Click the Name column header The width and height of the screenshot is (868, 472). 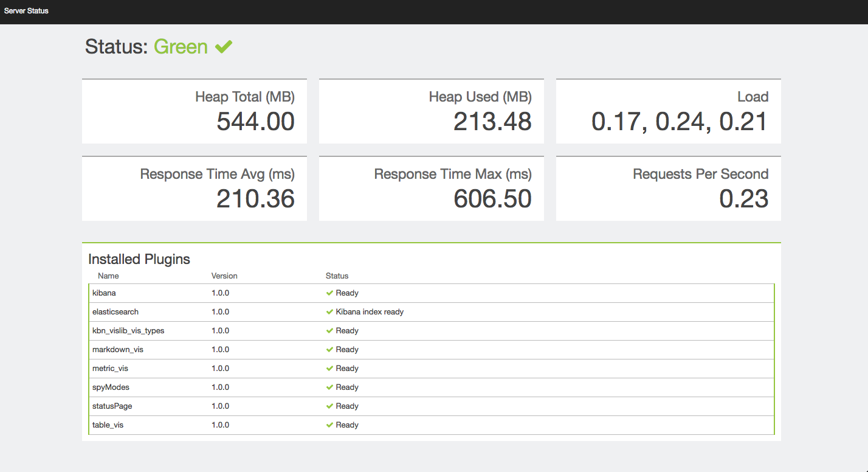(108, 276)
